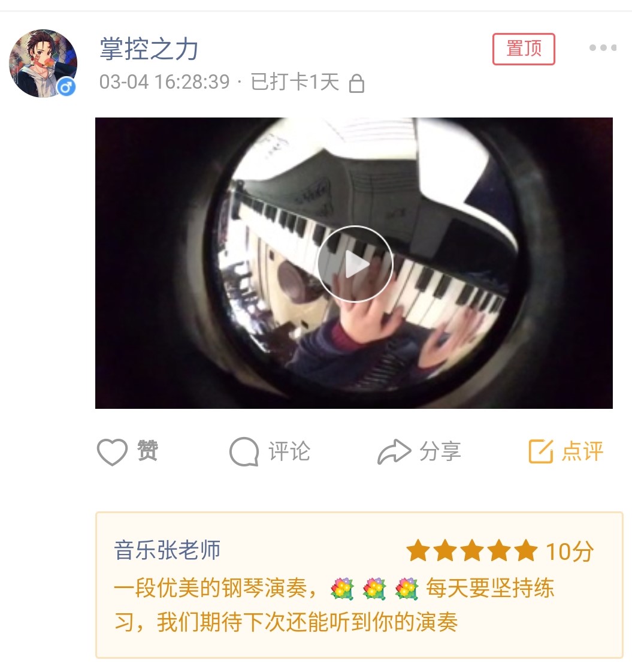Tap the 评论 comment label
Image resolution: width=632 pixels, height=672 pixels.
pyautogui.click(x=289, y=451)
